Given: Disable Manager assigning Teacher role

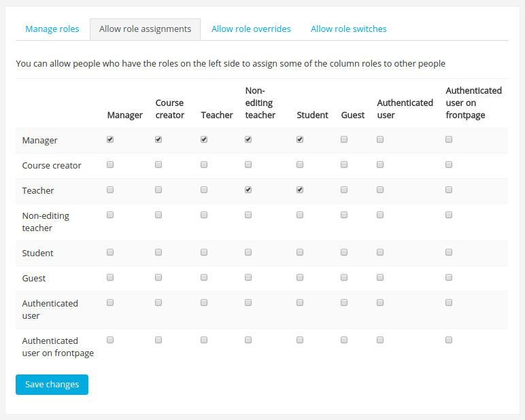Looking at the screenshot, I should point(204,139).
